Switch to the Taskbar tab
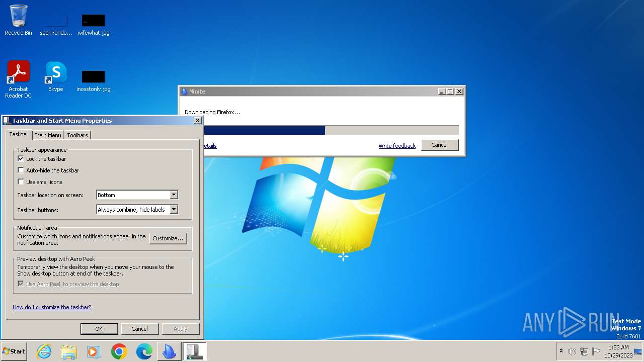644x362 pixels. click(19, 134)
